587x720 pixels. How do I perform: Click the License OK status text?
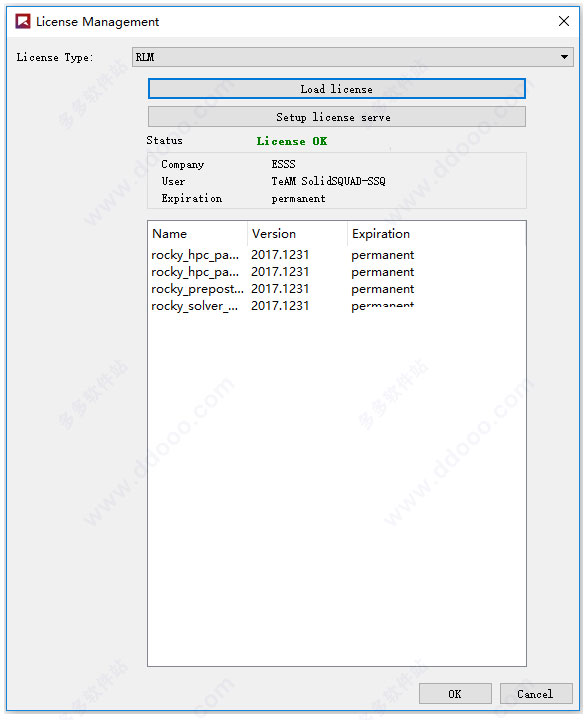292,141
